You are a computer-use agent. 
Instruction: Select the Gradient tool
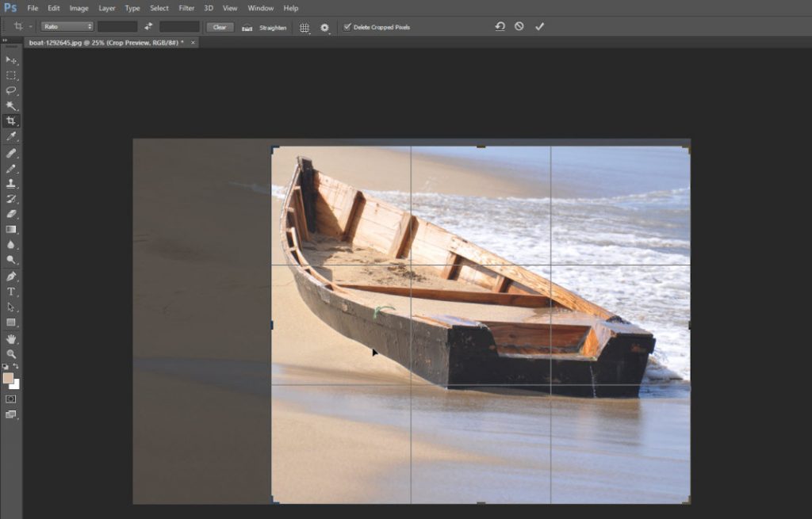coord(11,230)
